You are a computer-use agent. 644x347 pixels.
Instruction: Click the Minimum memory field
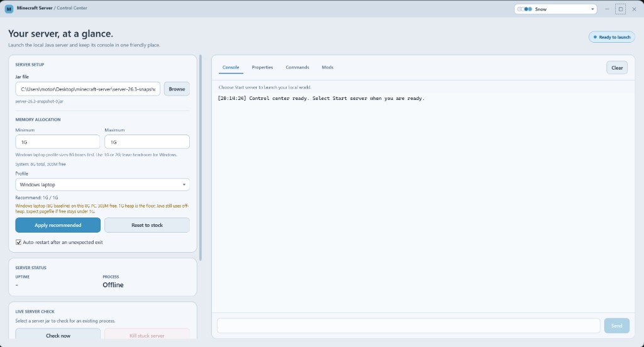click(x=57, y=141)
